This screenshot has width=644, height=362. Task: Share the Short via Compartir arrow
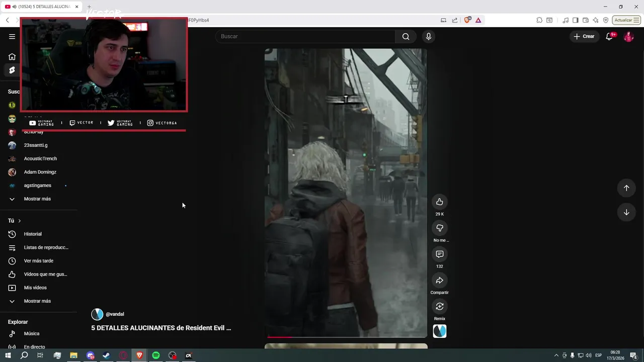tap(440, 280)
